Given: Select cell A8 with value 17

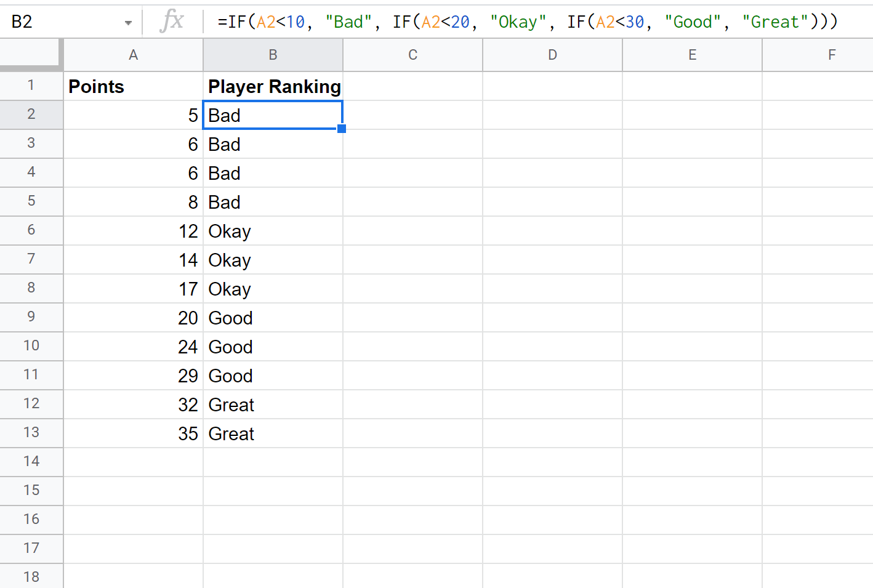Looking at the screenshot, I should (133, 289).
